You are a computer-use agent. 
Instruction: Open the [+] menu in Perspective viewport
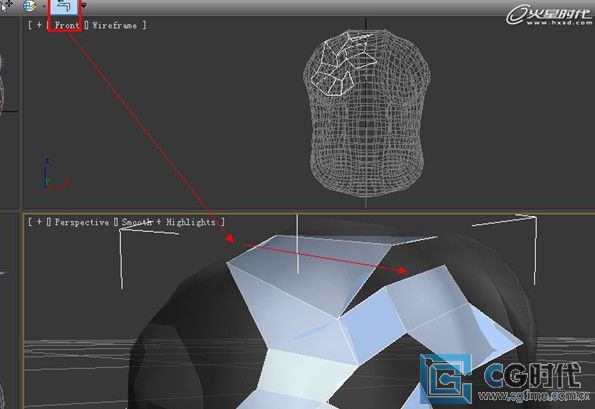tap(39, 222)
